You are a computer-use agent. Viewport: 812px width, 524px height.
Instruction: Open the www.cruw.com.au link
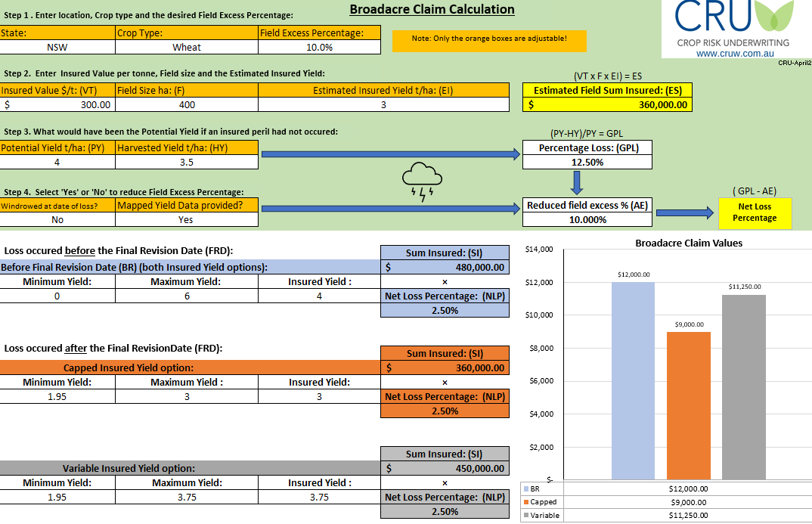pyautogui.click(x=735, y=54)
